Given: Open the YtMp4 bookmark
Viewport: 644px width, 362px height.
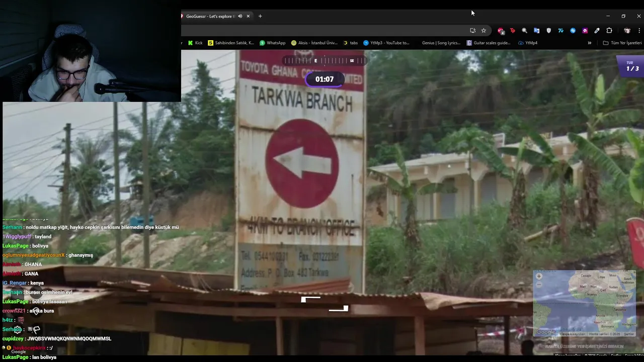Looking at the screenshot, I should [528, 43].
